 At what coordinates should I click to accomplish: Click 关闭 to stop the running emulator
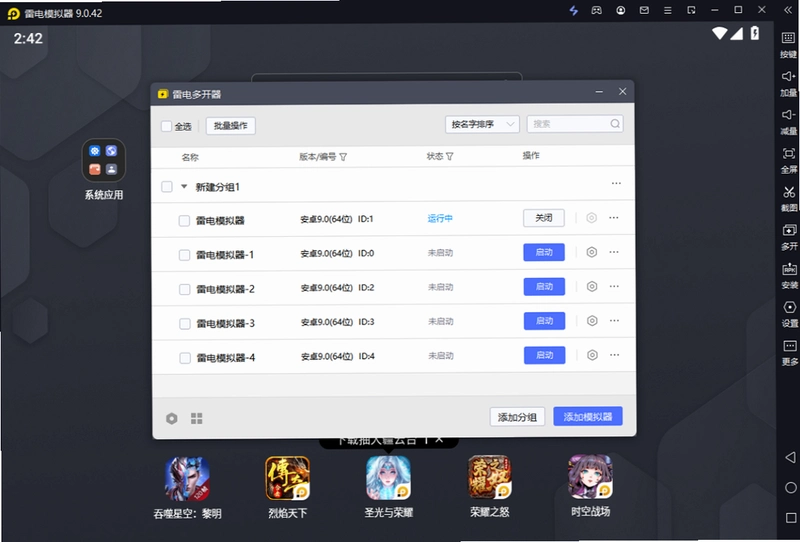(544, 218)
